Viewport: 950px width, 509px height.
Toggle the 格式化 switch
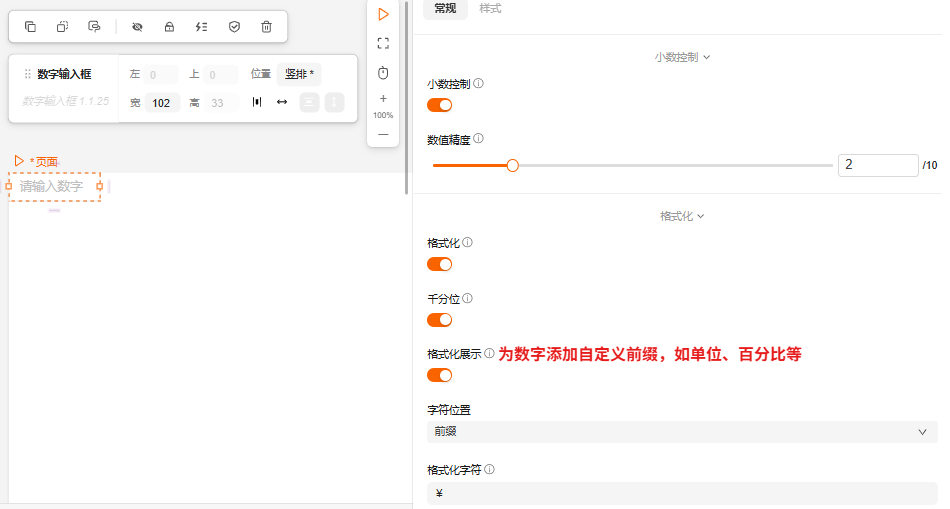440,264
